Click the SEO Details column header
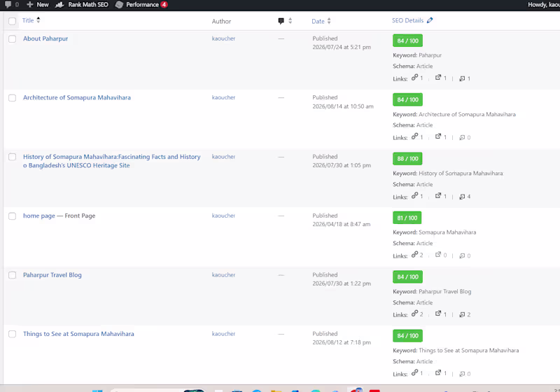The height and width of the screenshot is (392, 560). click(x=407, y=20)
